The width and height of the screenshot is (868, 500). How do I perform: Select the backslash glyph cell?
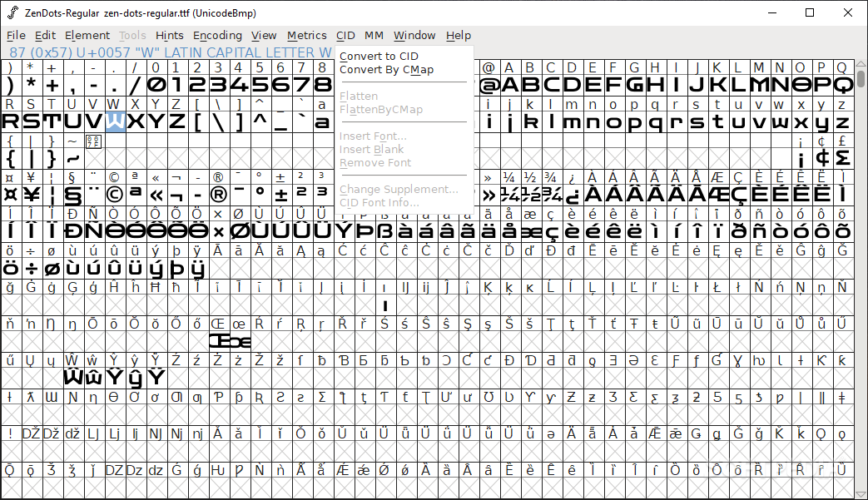[x=219, y=121]
